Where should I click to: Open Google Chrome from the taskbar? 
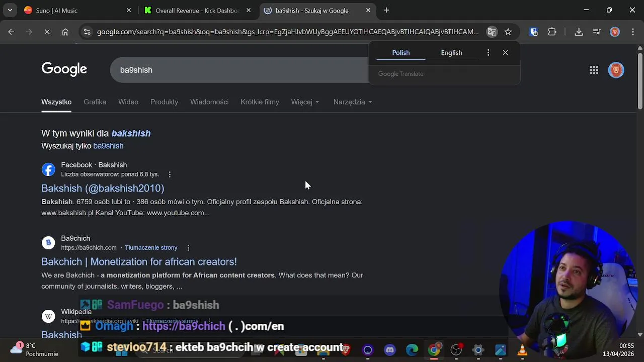click(x=434, y=350)
